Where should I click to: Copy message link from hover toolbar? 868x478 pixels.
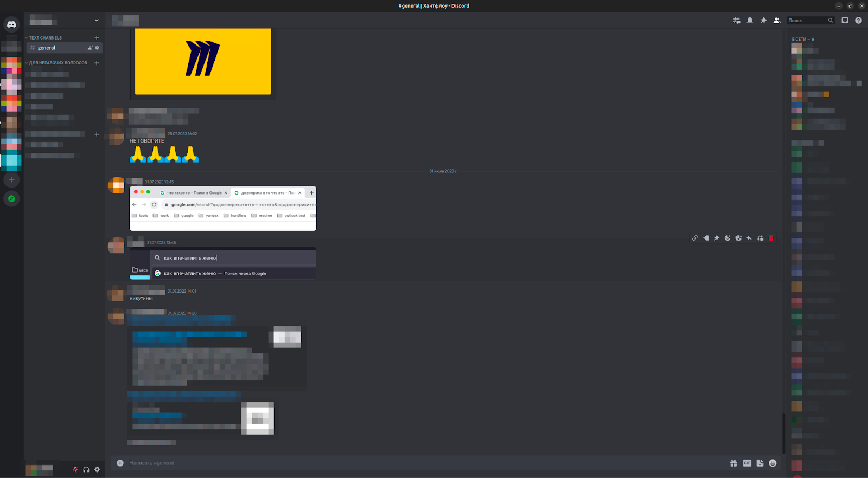pyautogui.click(x=695, y=238)
